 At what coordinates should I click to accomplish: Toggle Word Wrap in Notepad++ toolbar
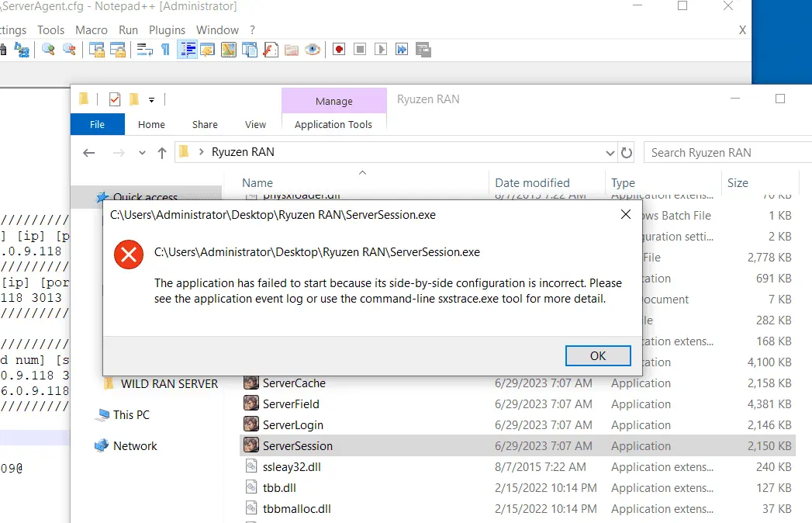point(144,50)
